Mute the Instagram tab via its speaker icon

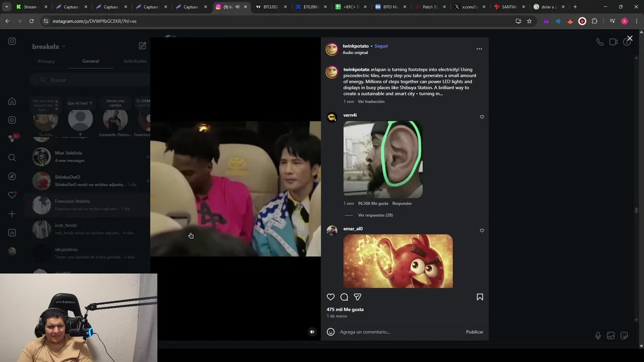click(237, 7)
